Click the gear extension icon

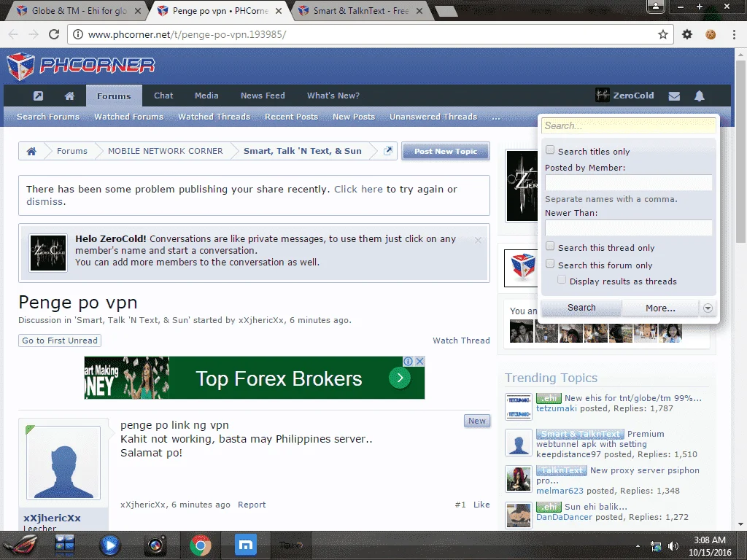pyautogui.click(x=687, y=34)
